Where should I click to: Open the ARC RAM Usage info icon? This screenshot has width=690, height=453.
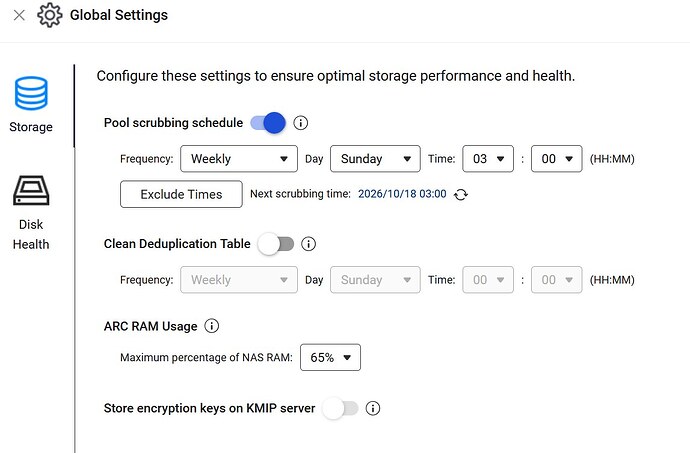(x=212, y=326)
